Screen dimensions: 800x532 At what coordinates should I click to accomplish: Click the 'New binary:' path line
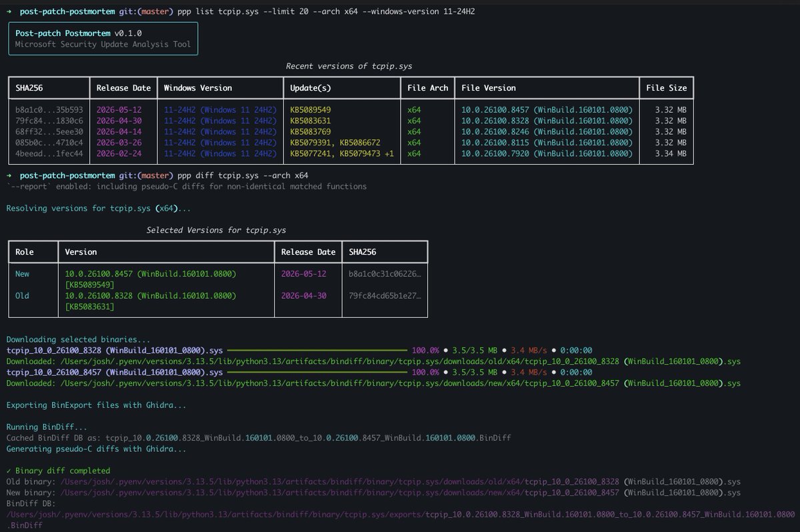(x=373, y=492)
